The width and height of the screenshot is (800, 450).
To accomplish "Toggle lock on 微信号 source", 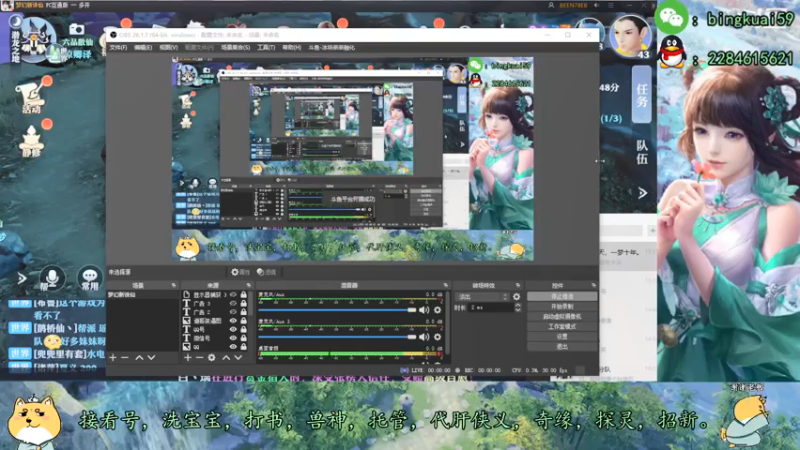I will tap(243, 338).
